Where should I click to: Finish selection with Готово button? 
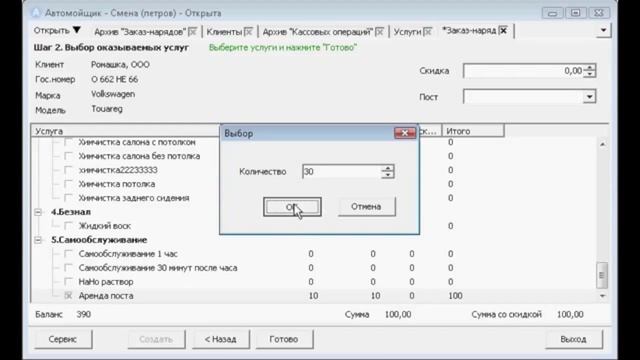pos(284,339)
